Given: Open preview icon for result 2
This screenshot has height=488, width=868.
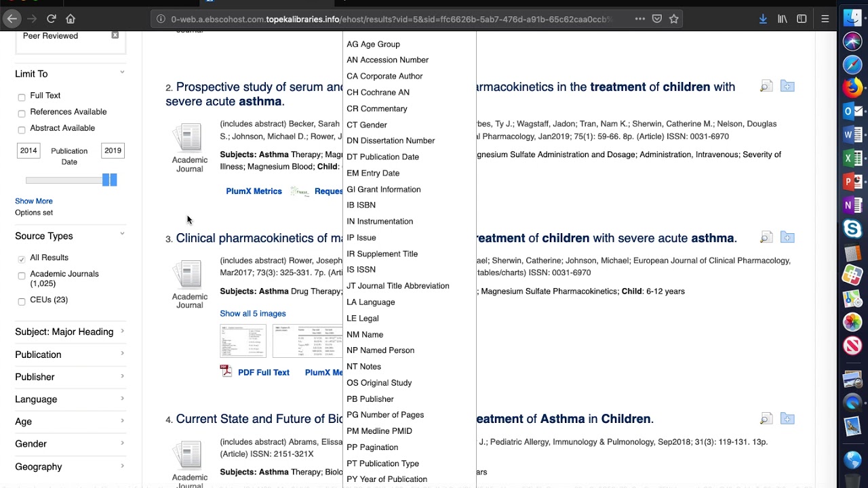Looking at the screenshot, I should (x=766, y=87).
